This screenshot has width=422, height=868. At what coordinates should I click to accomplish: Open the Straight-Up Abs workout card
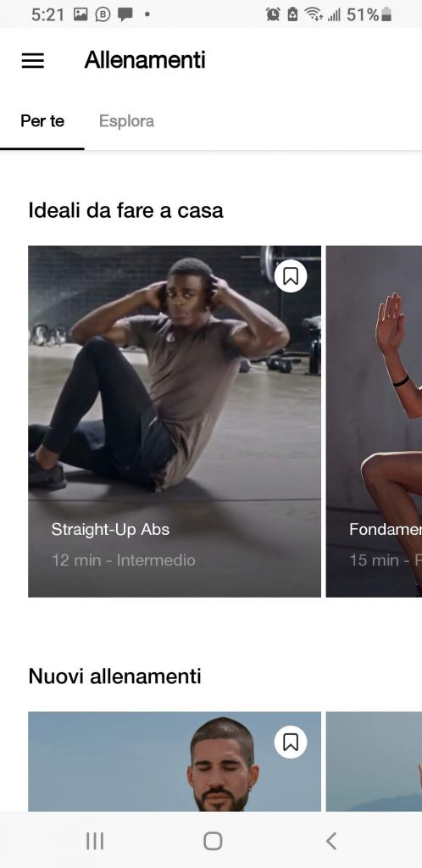175,421
